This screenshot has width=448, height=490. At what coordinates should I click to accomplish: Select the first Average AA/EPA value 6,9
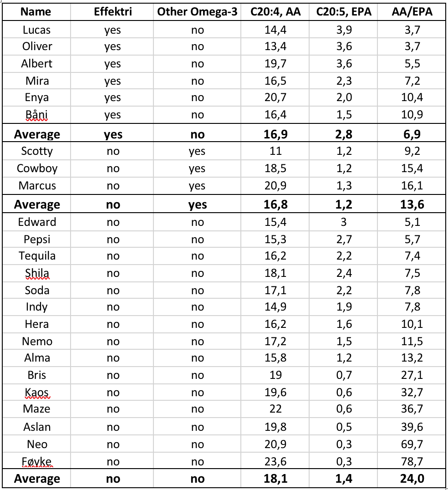pos(412,134)
